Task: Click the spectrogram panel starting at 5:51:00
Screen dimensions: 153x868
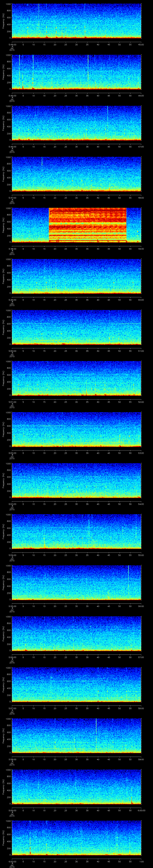Action: 76,378
